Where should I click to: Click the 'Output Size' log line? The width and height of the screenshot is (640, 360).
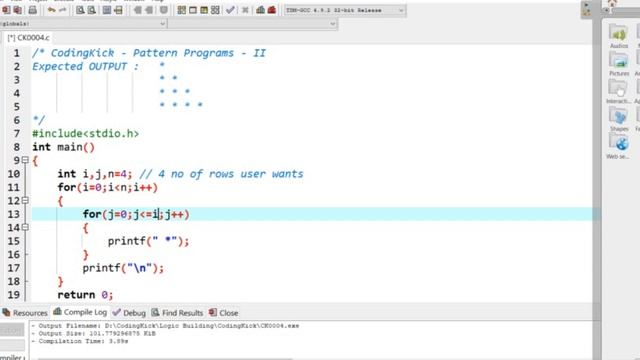coord(93,333)
